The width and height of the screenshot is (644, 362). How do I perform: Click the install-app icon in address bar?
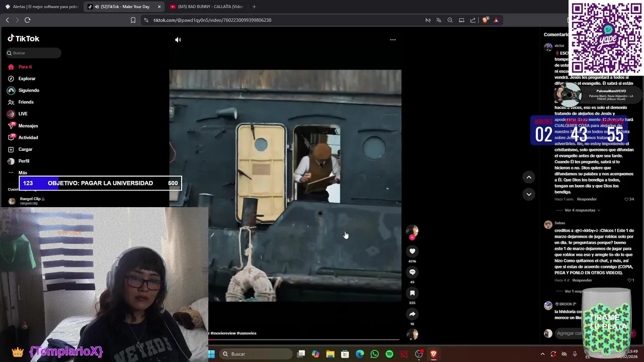[461, 20]
